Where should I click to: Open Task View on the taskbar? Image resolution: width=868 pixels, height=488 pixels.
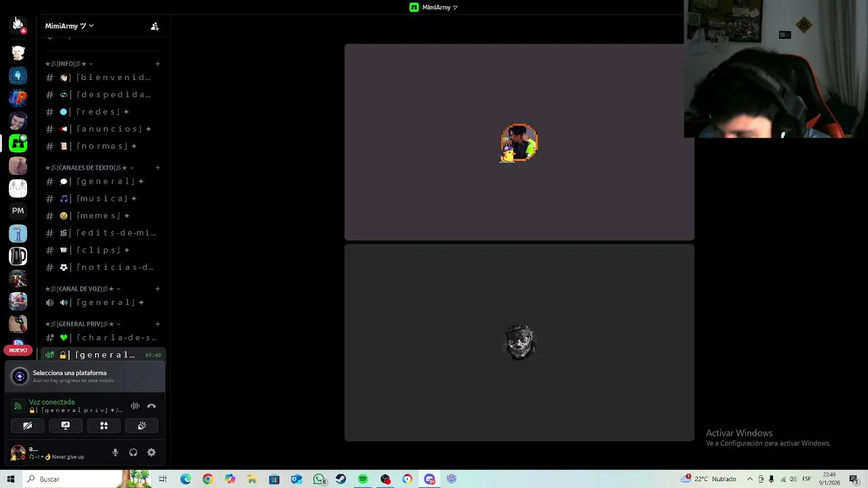[x=163, y=479]
